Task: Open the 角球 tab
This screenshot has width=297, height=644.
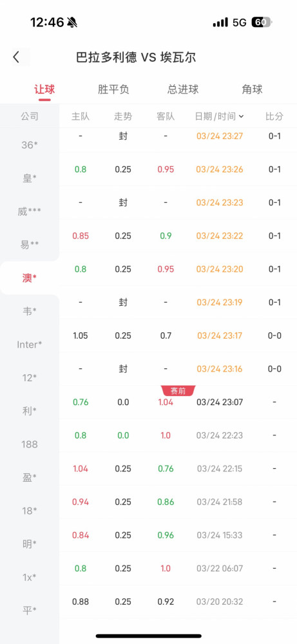Action: (x=252, y=90)
